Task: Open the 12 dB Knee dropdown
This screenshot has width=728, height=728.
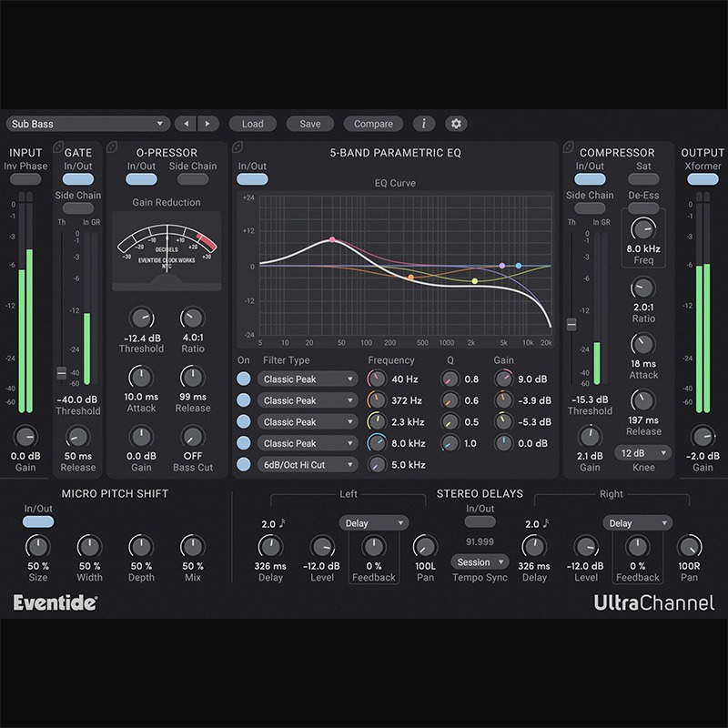Action: [x=643, y=453]
